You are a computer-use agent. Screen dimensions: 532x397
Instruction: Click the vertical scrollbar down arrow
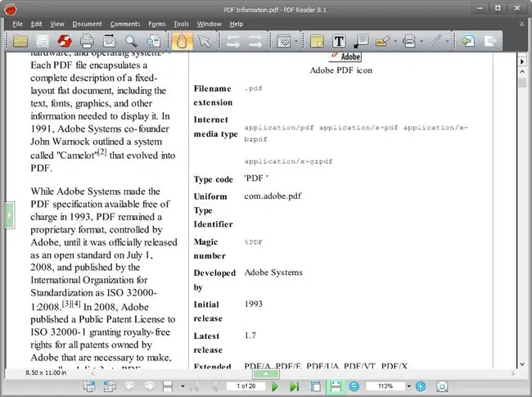click(x=522, y=364)
